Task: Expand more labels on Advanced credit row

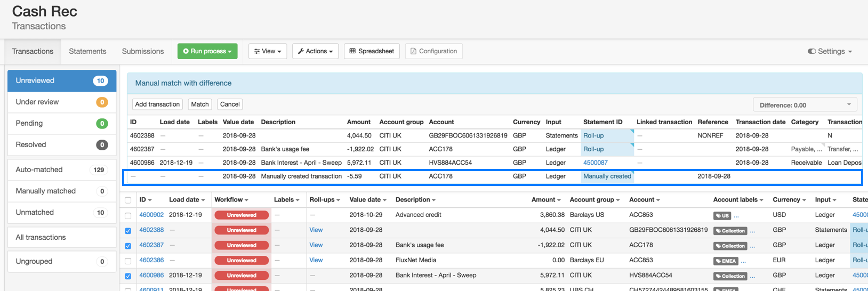Action: pyautogui.click(x=736, y=216)
